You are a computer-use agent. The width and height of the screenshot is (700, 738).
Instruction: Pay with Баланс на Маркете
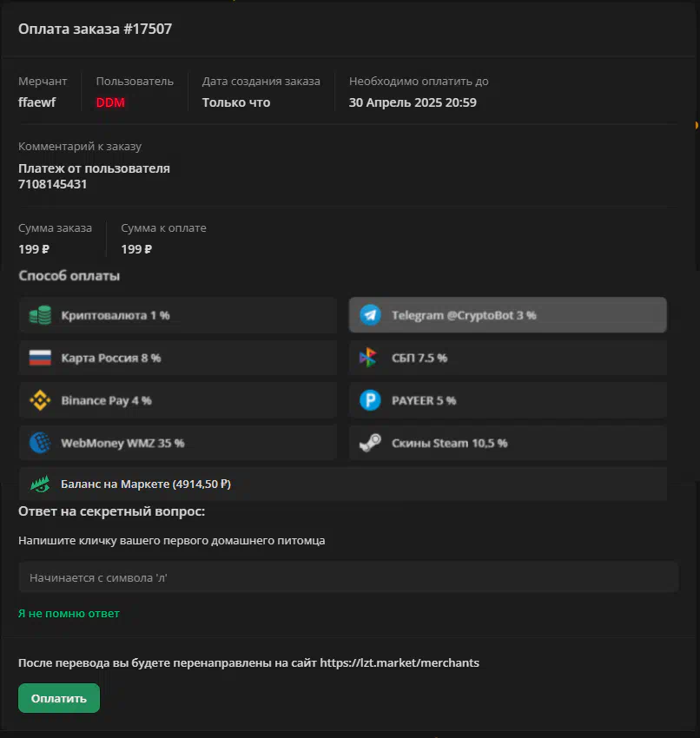click(343, 484)
